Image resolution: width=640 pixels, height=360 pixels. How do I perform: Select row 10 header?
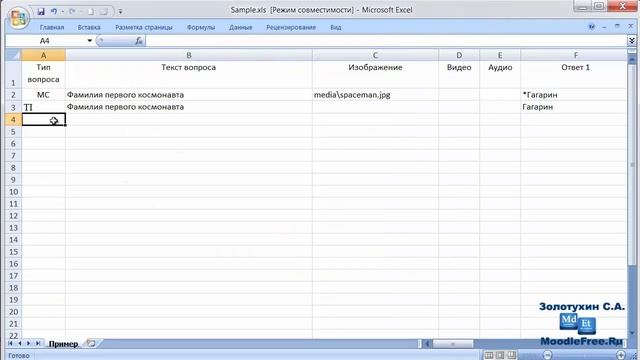tap(13, 192)
